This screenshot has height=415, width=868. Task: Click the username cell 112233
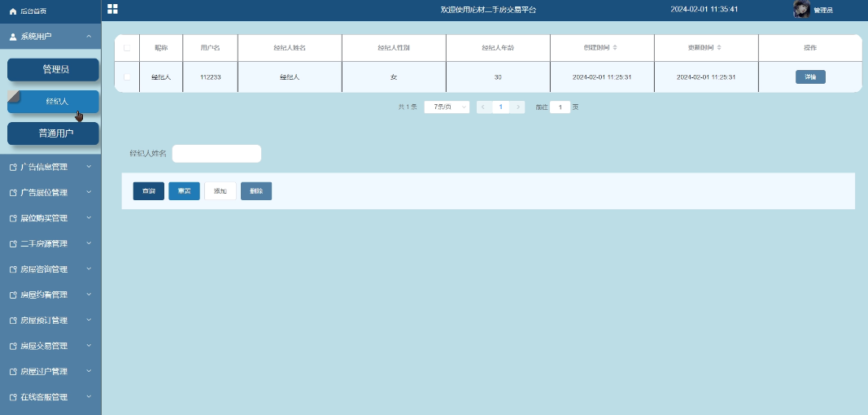coord(211,77)
